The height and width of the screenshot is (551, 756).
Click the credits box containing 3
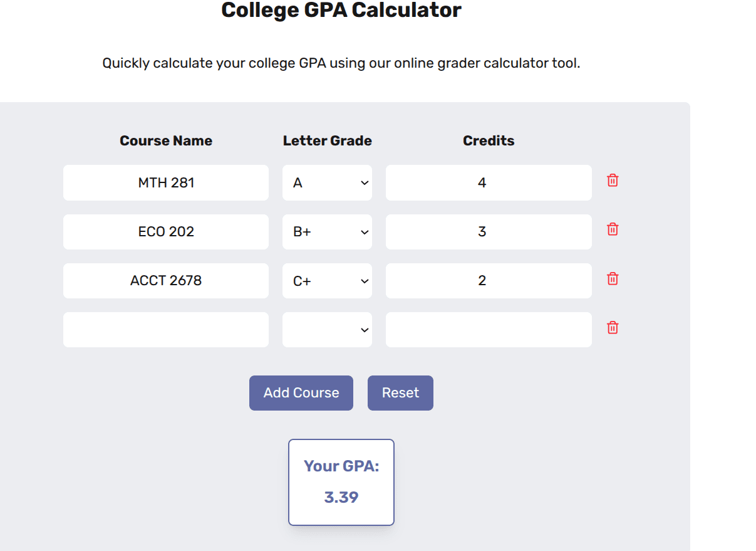(489, 231)
